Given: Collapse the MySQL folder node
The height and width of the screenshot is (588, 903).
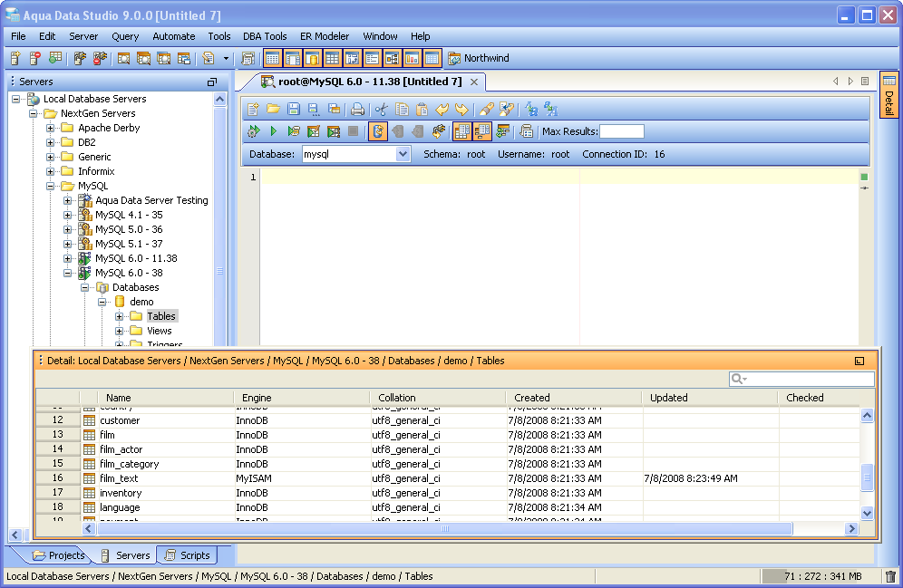Looking at the screenshot, I should click(51, 186).
